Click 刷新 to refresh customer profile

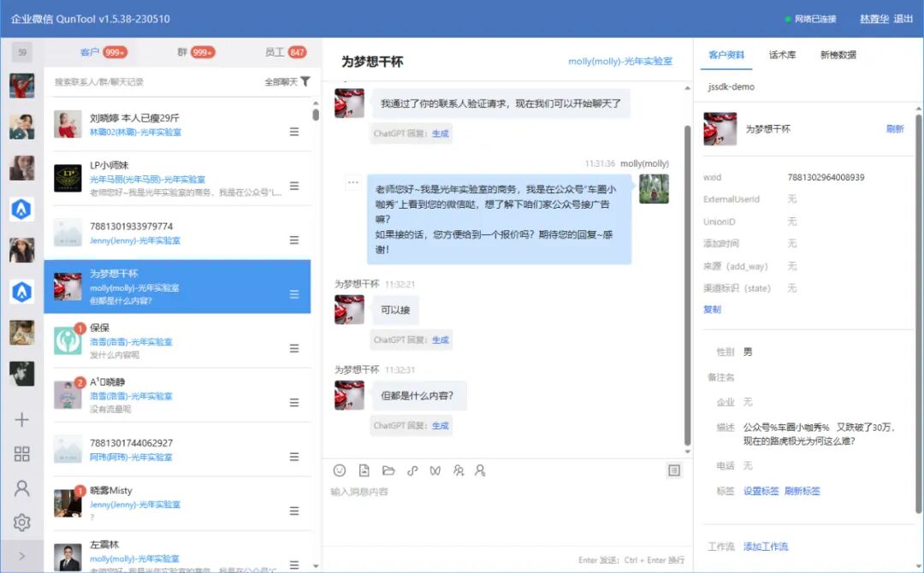pyautogui.click(x=895, y=129)
